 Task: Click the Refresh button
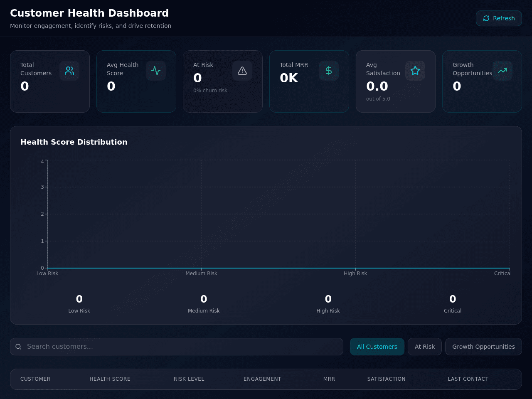(x=499, y=18)
